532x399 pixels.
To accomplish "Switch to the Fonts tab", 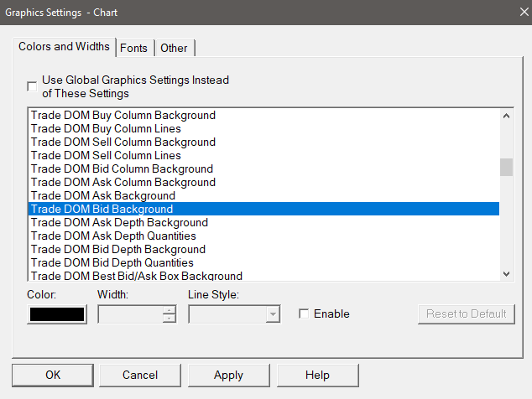I will tap(133, 48).
